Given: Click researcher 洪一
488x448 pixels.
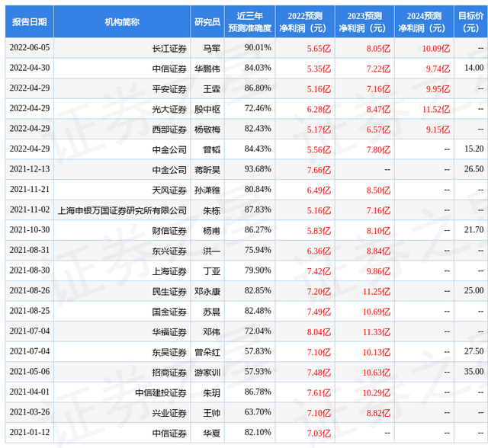Looking at the screenshot, I should click(x=212, y=251).
